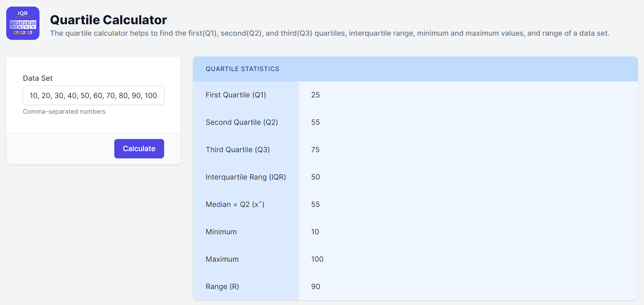Click the 'Comma-separated numbers' hint text
Viewport: 644px width, 305px height.
(x=64, y=112)
